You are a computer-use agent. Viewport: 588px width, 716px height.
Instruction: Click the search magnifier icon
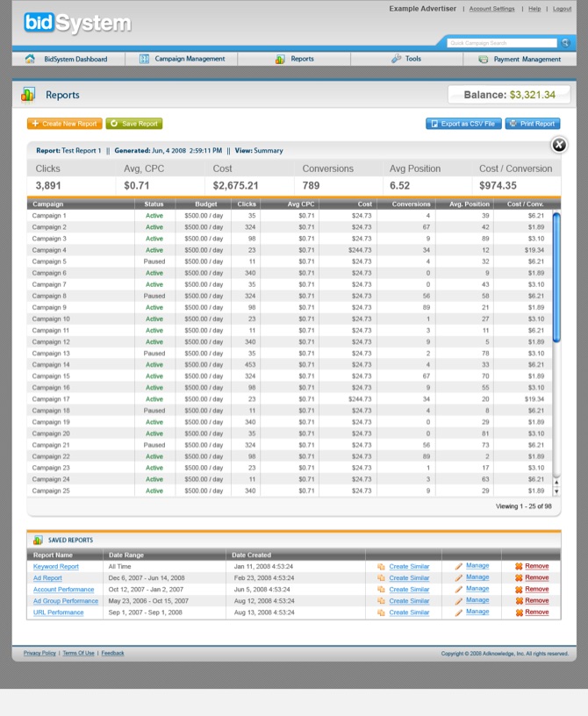coord(565,43)
